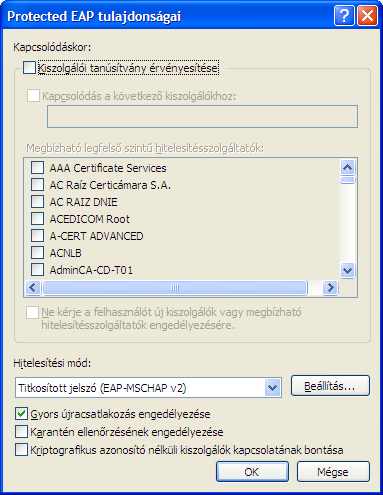Enable Karantén ellenőrzésének engedélyezése
Image resolution: width=383 pixels, height=495 pixels.
point(21,432)
